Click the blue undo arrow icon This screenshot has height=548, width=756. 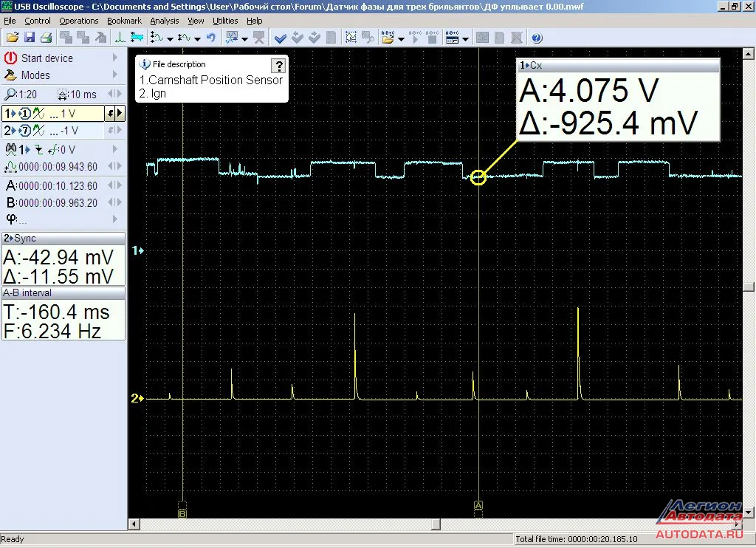point(211,38)
